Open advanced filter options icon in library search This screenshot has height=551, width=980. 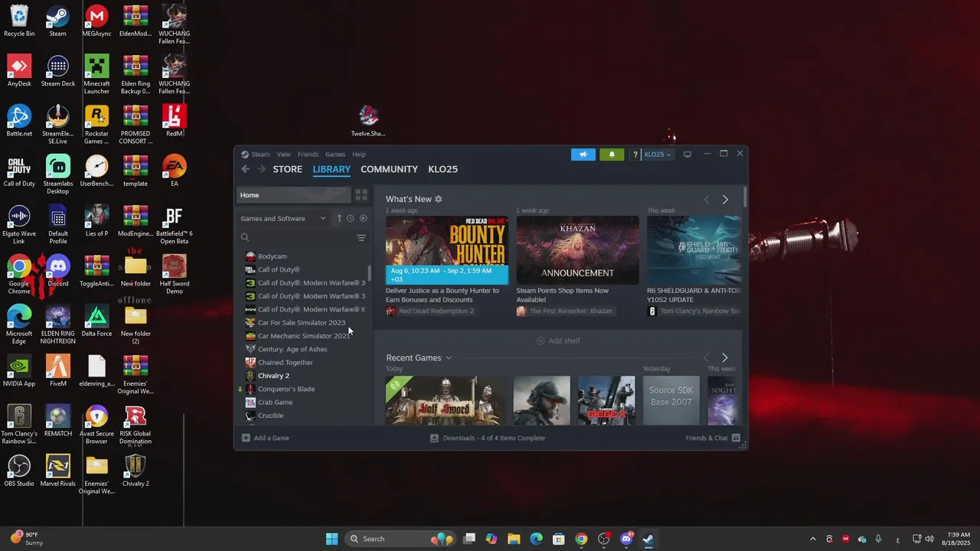(361, 238)
